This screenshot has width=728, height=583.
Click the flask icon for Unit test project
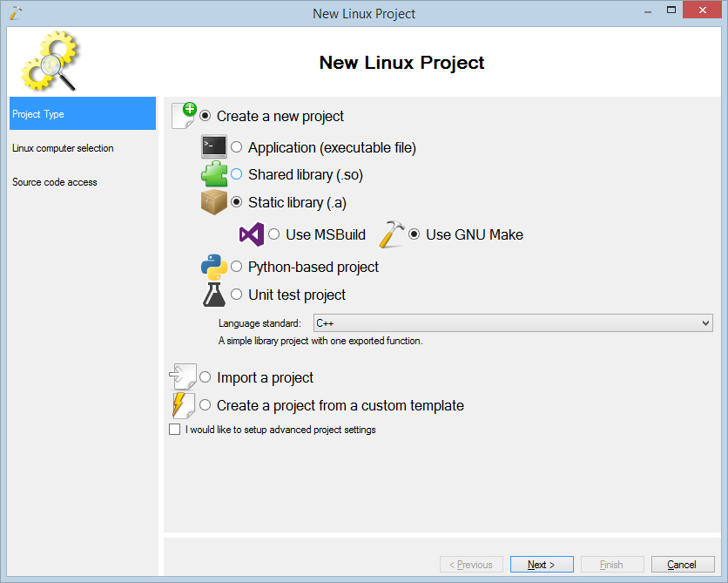pos(214,295)
